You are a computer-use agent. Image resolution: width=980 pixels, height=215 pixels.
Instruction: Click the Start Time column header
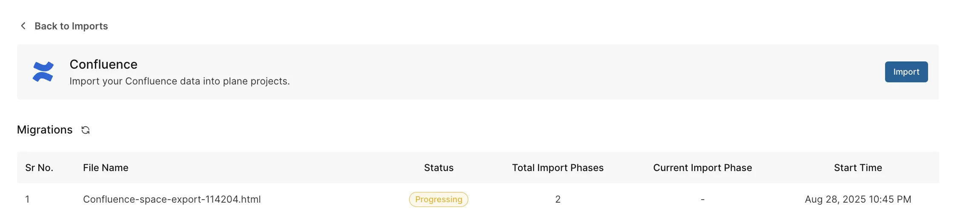click(x=858, y=168)
